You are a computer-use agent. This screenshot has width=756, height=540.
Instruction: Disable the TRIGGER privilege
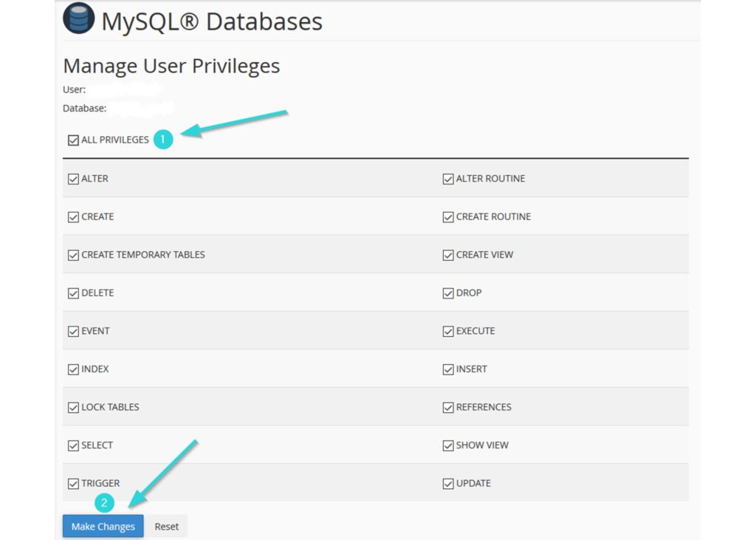pos(73,484)
